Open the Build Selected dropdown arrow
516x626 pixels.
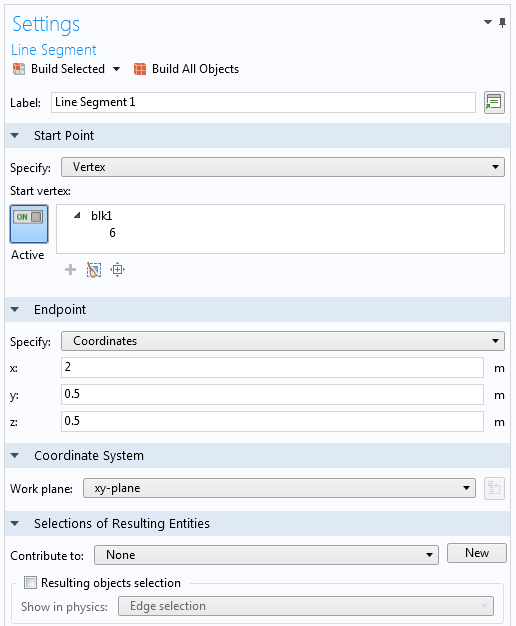[116, 69]
